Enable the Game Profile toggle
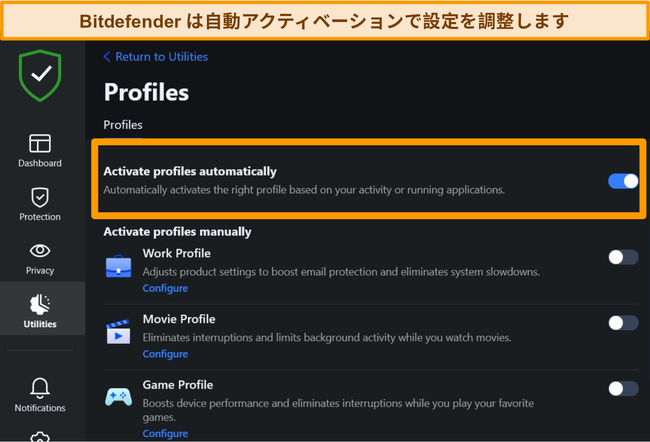 pos(623,389)
